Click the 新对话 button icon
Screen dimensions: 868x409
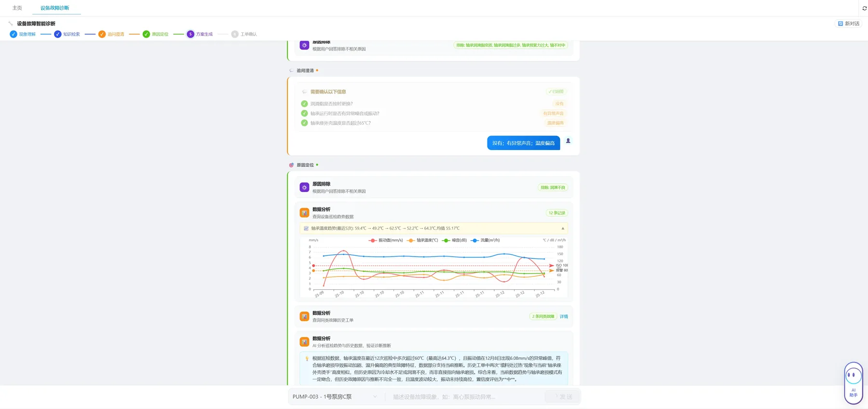841,23
